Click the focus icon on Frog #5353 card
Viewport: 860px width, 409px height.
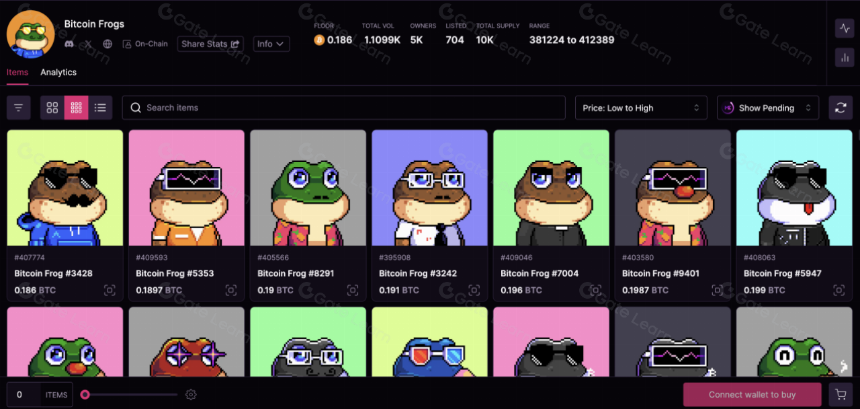point(231,290)
